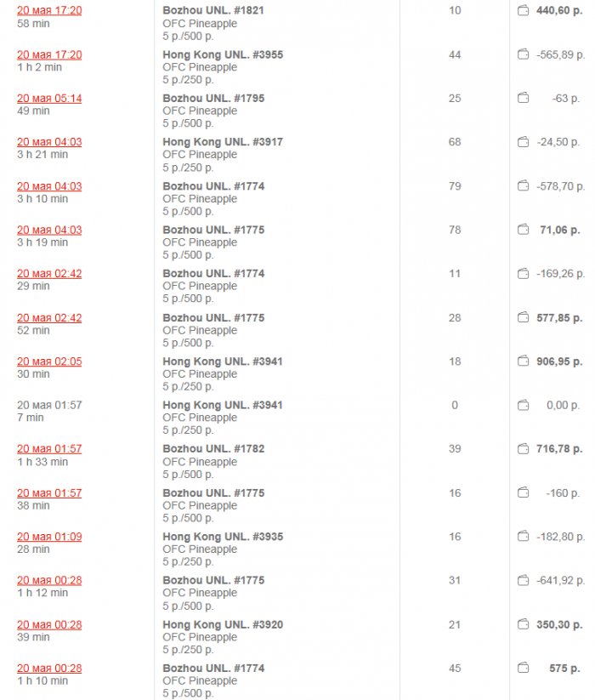Viewport: 595px width, 700px height.
Task: Select the Hong Kong UNL. #3955 table name
Action: pos(223,54)
